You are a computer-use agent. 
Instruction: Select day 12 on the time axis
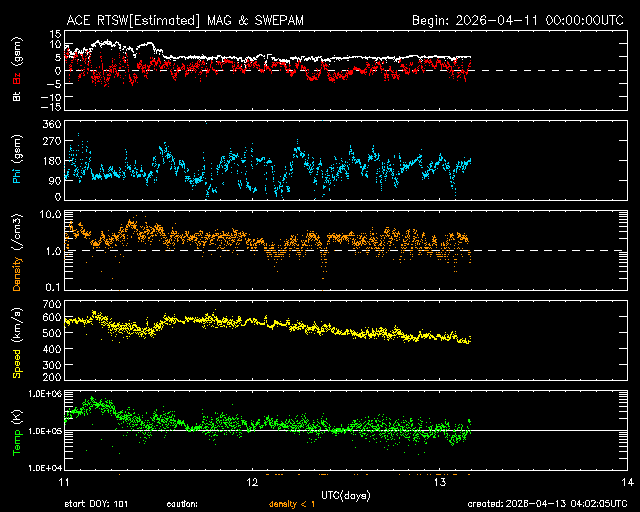click(x=252, y=483)
